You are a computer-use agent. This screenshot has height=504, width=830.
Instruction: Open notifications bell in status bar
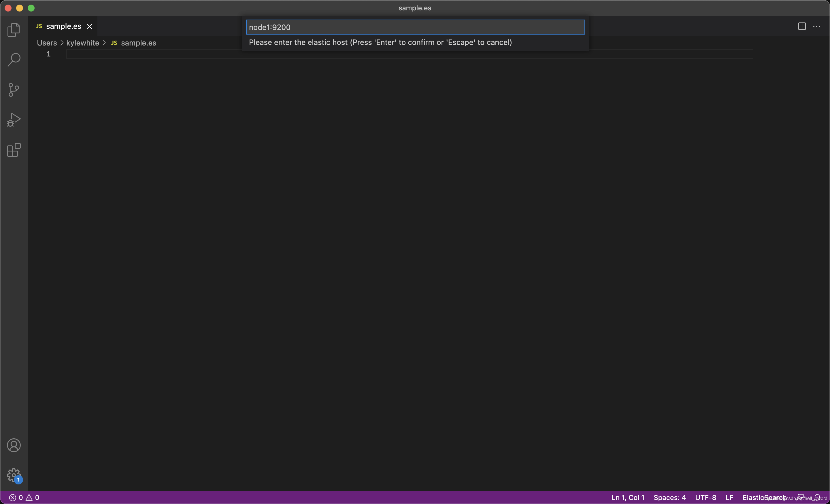(818, 498)
